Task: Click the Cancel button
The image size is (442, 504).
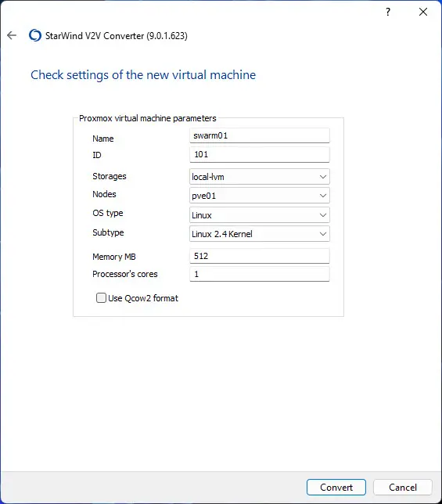Action: [403, 488]
